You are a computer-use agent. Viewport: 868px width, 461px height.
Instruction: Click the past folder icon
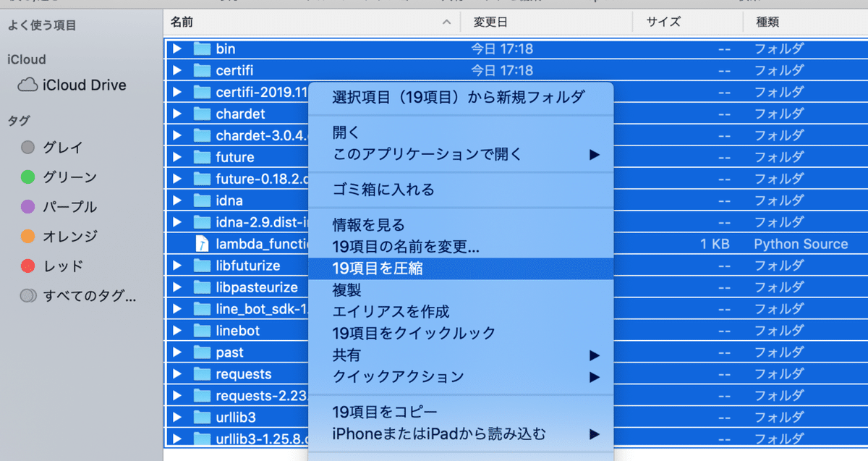pyautogui.click(x=203, y=352)
